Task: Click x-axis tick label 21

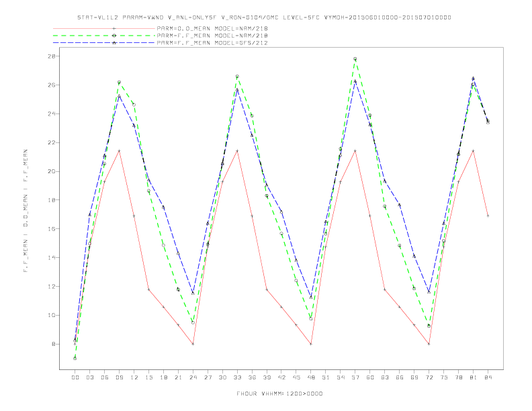Action: coord(178,377)
